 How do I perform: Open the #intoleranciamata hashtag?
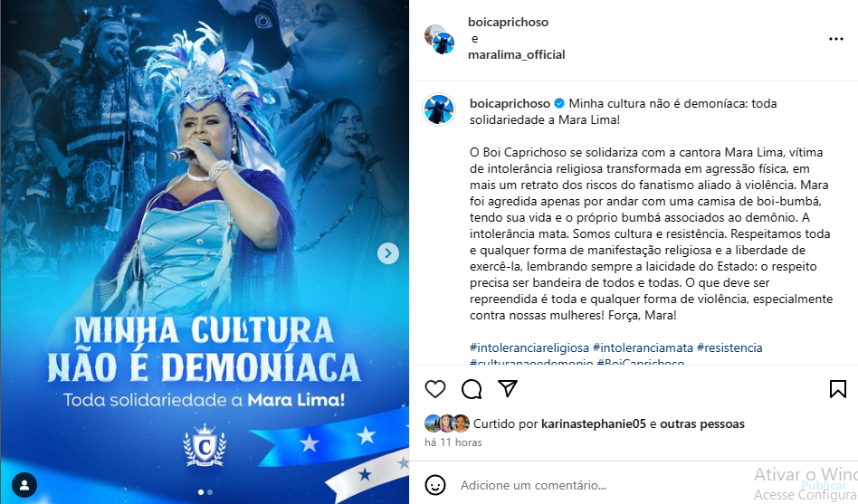643,347
